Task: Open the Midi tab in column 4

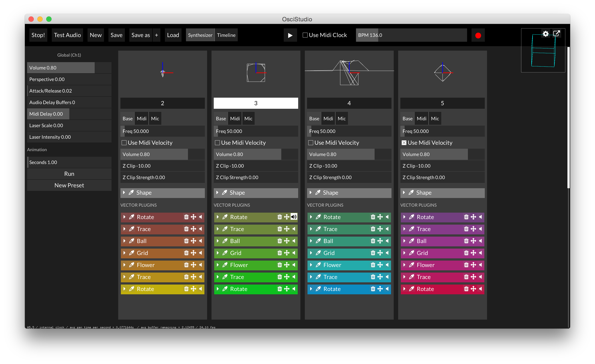Action: point(328,119)
